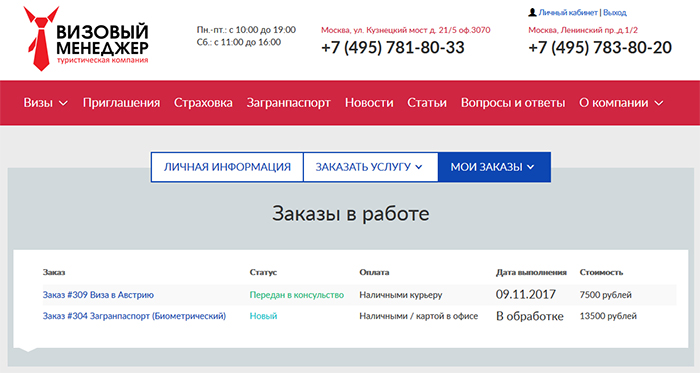
Task: Click the Заказ column header
Action: pyautogui.click(x=54, y=272)
